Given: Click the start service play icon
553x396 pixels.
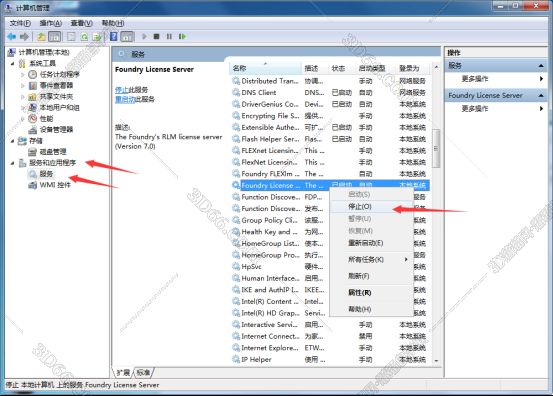Looking at the screenshot, I should [144, 37].
